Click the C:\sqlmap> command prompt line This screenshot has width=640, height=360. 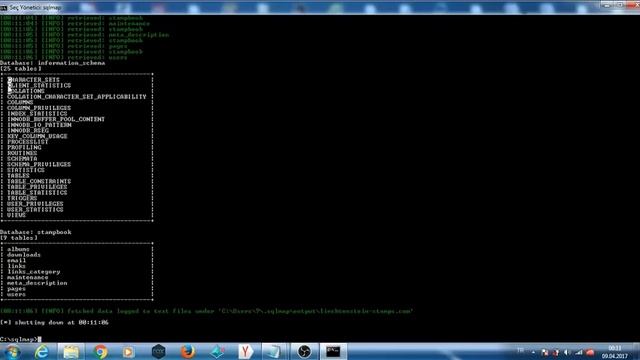pos(20,339)
